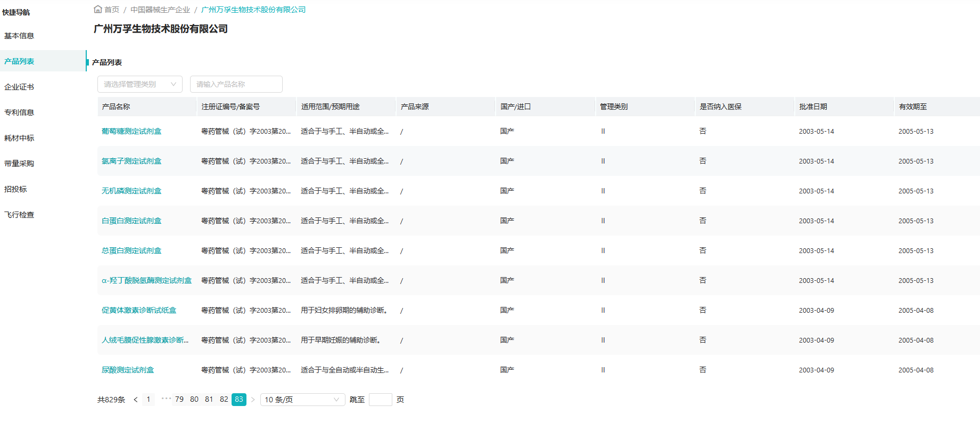Click the 中国器械生产企业 breadcrumb link
980x422 pixels.
(160, 10)
